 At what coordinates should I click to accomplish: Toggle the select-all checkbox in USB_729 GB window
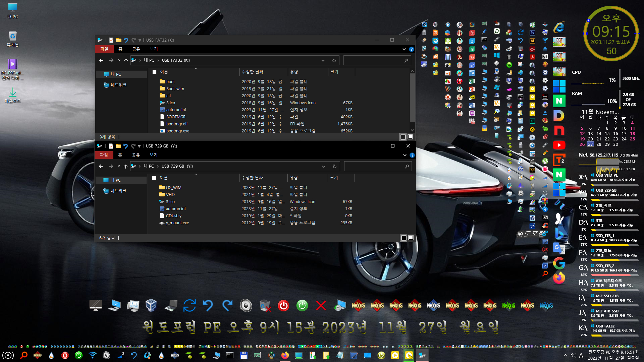pyautogui.click(x=154, y=178)
